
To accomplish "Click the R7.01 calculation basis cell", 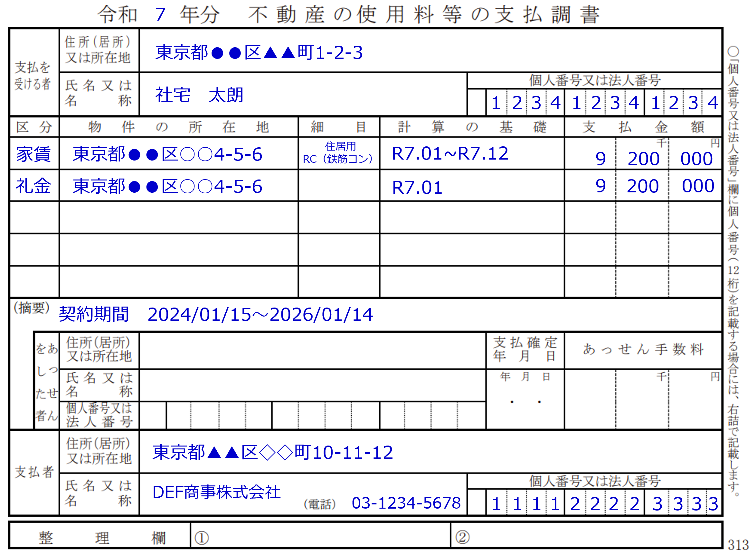I will [x=417, y=188].
